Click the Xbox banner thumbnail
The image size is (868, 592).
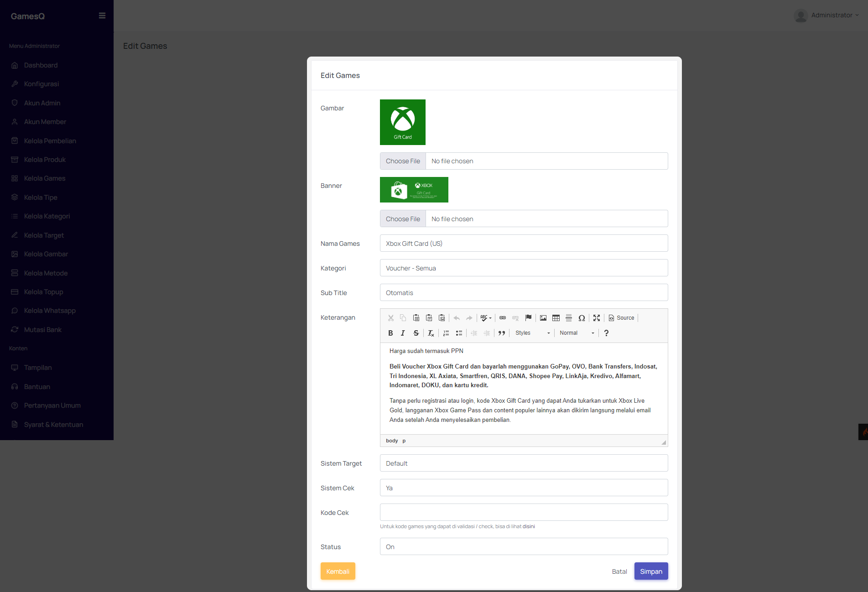pos(414,190)
